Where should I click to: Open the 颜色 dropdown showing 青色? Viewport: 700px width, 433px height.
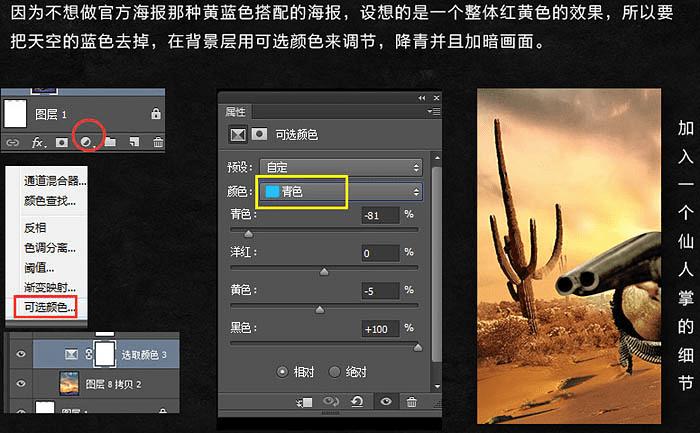[x=341, y=192]
